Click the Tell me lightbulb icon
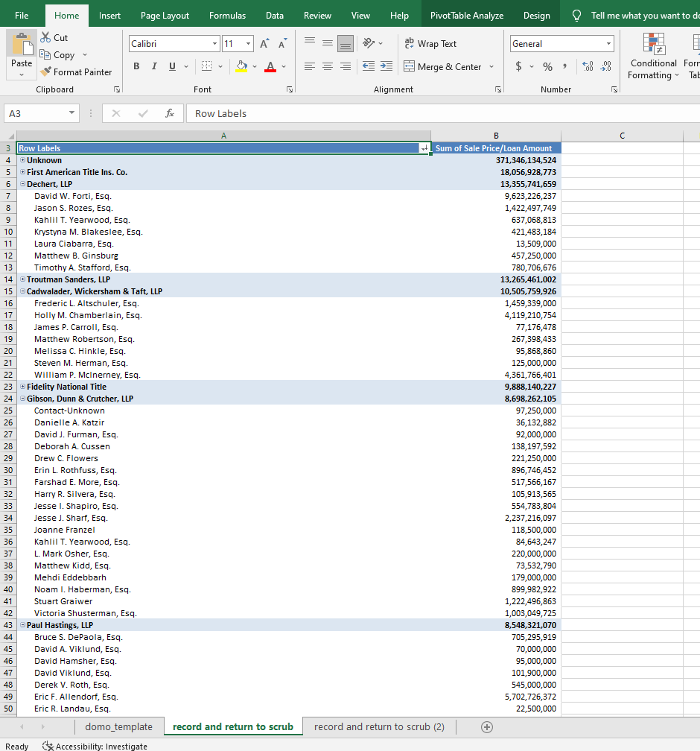 pos(577,16)
